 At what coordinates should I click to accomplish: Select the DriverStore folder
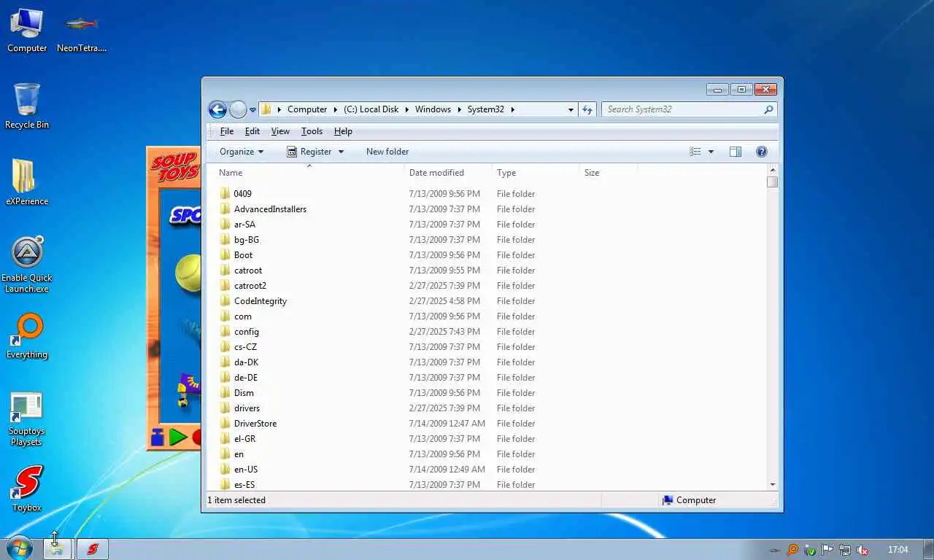(255, 424)
